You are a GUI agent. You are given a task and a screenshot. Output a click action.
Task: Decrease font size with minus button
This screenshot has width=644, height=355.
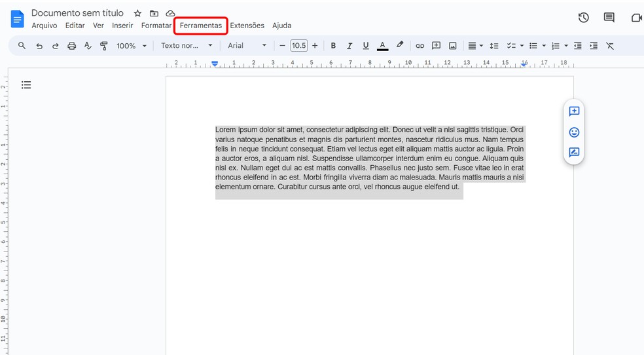coord(282,46)
